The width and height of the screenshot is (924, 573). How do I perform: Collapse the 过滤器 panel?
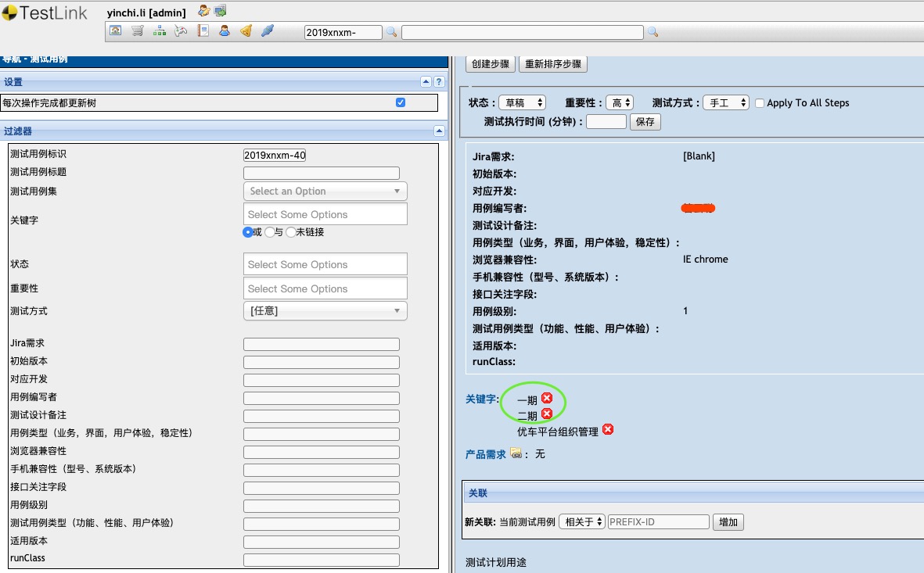tap(439, 131)
